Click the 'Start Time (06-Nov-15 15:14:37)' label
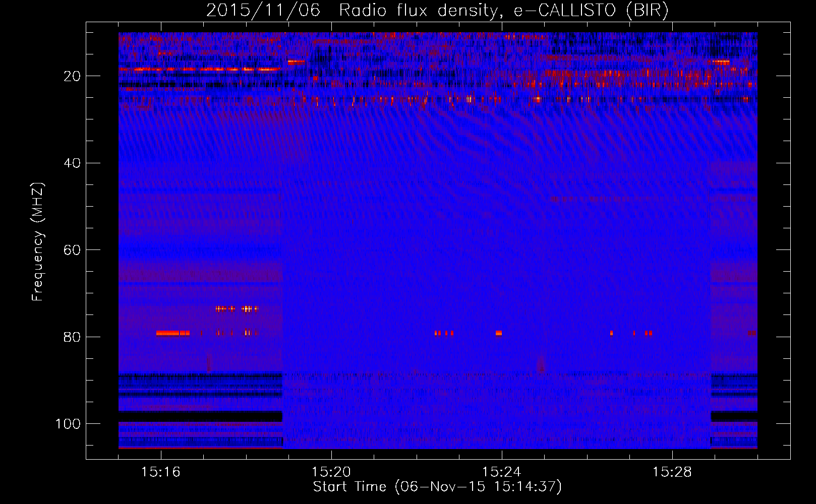The image size is (816, 504). click(437, 487)
